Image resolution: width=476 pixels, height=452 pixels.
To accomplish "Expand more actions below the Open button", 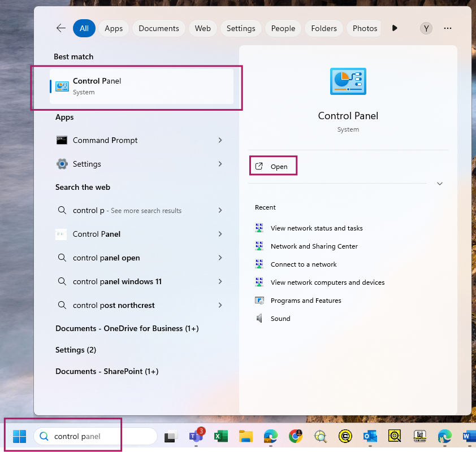I will [439, 184].
